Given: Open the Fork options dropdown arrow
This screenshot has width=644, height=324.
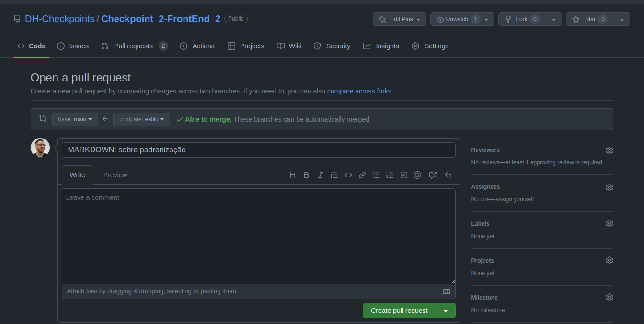Looking at the screenshot, I should pos(554,19).
